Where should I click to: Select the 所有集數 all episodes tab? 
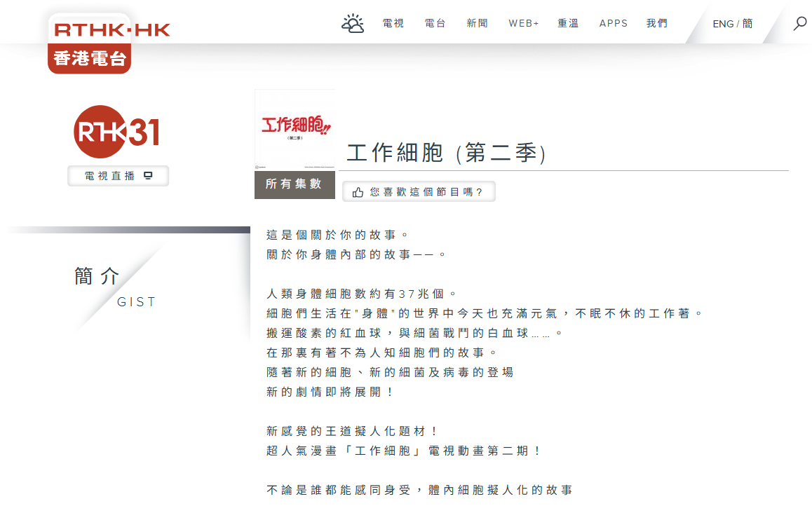coord(294,184)
